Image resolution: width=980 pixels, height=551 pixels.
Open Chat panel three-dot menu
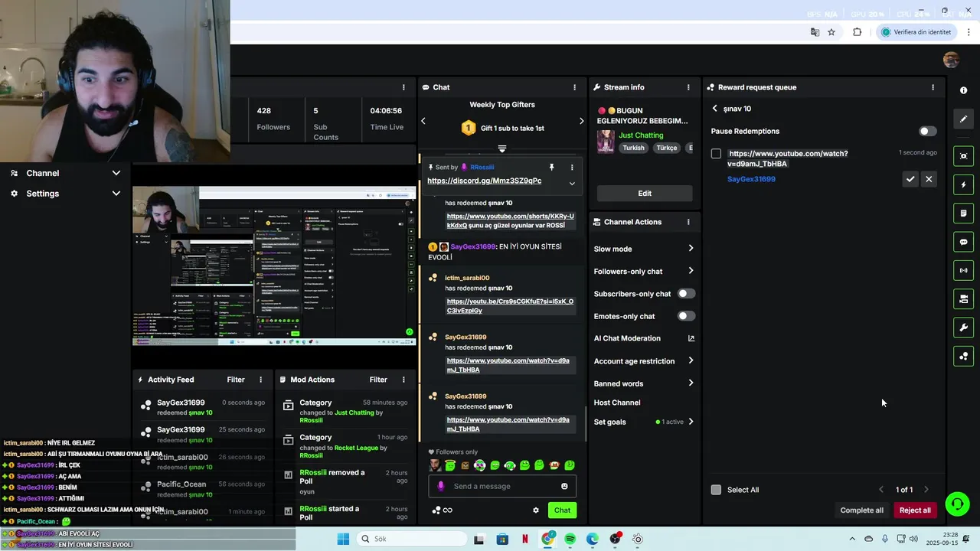coord(574,87)
